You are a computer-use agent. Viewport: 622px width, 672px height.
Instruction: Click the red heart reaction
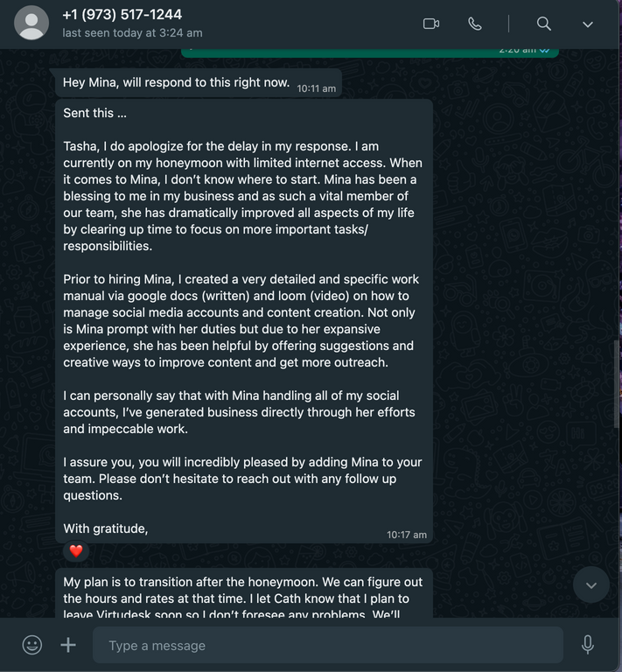(x=76, y=550)
